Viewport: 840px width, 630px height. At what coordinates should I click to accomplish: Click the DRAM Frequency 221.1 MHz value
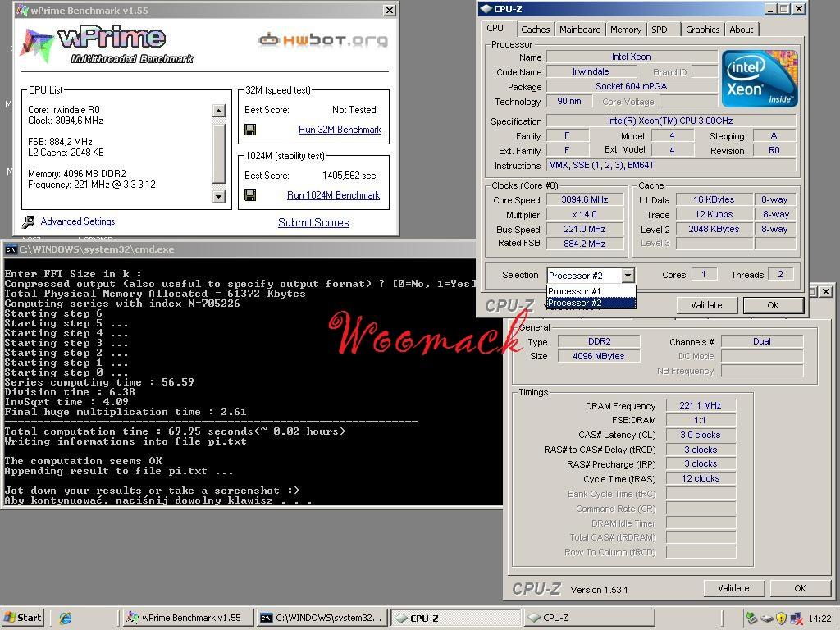point(701,405)
